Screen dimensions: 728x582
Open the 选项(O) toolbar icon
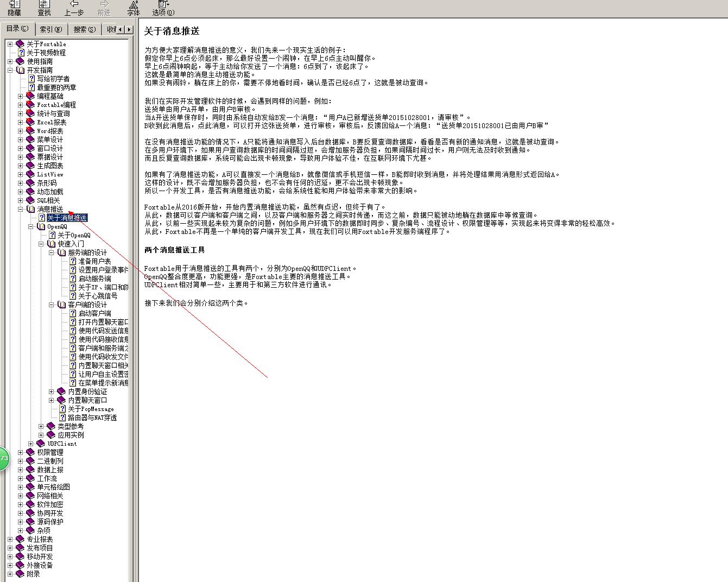[x=163, y=4]
